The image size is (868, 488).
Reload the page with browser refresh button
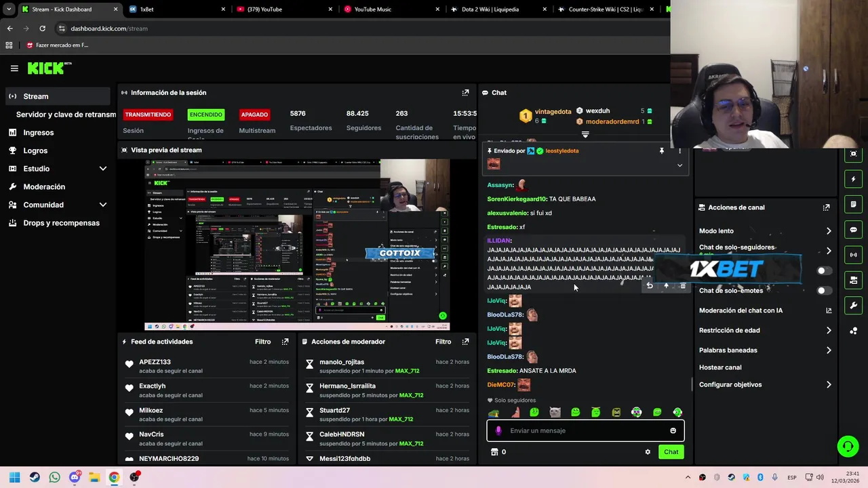[42, 28]
